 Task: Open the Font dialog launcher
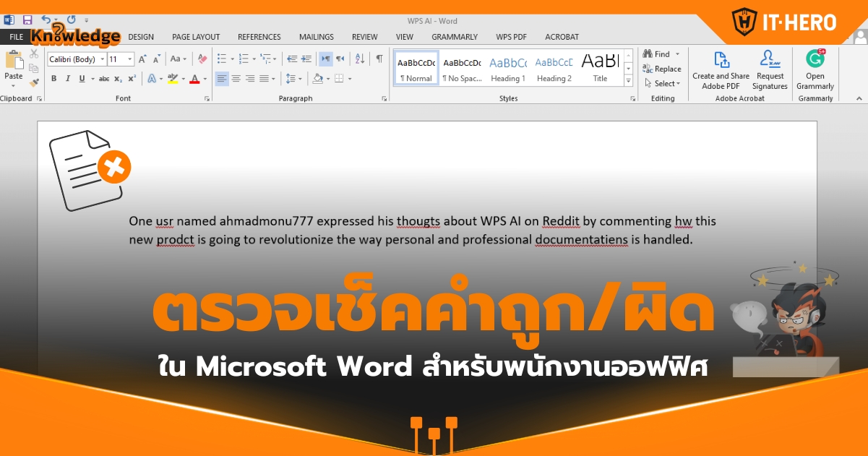(207, 98)
